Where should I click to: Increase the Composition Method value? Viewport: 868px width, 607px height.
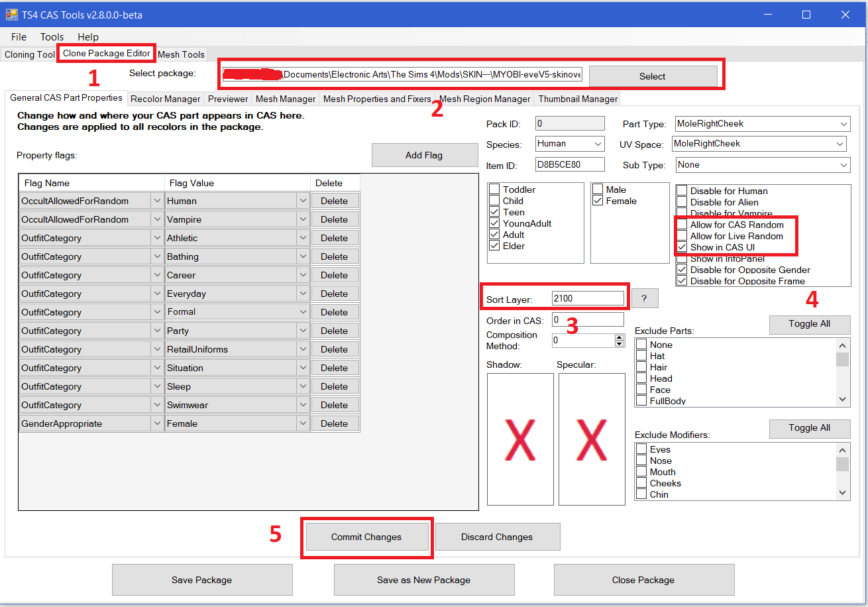(x=620, y=337)
